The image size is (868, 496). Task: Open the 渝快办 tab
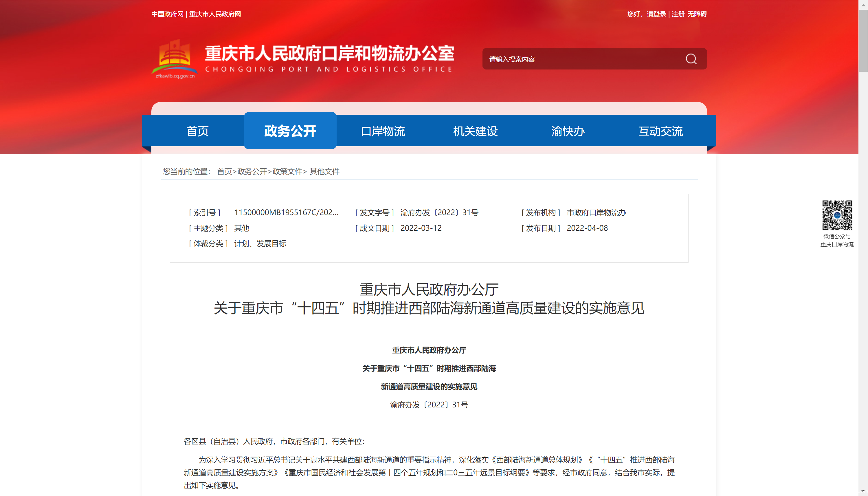tap(568, 131)
